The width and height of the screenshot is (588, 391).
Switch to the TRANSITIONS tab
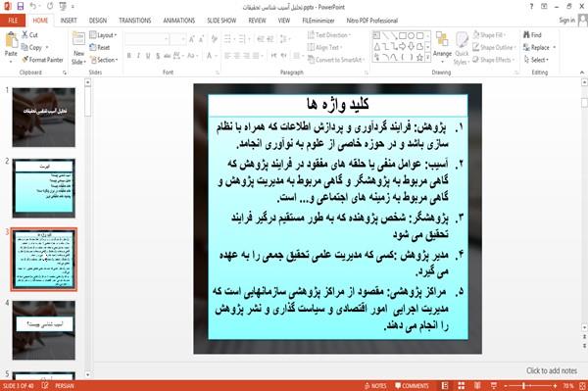pos(135,21)
